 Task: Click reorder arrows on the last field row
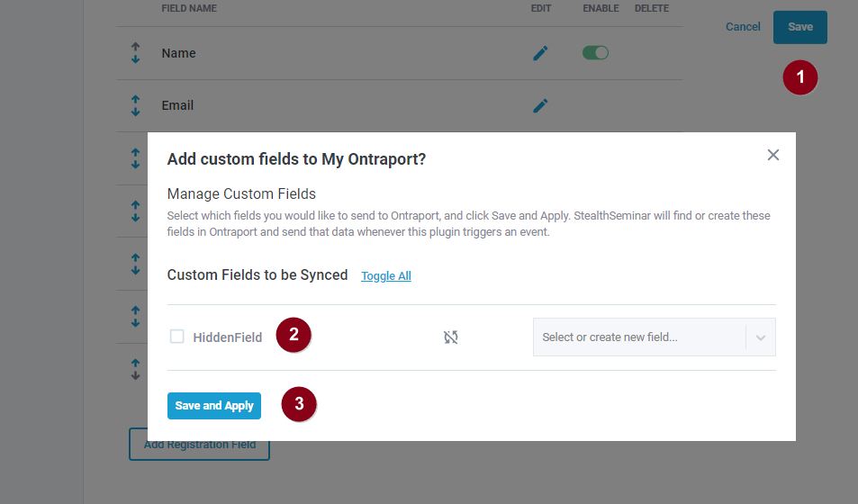click(136, 369)
